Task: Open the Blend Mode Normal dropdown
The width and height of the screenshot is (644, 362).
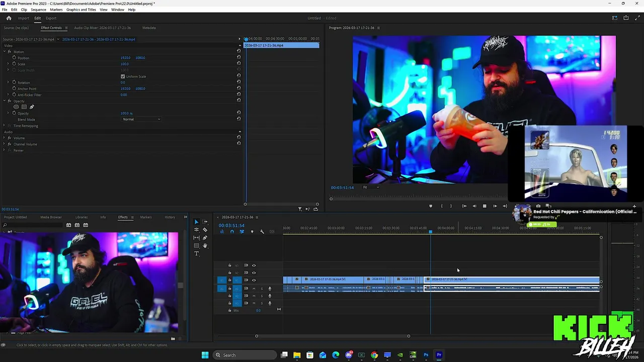Action: 141,119
